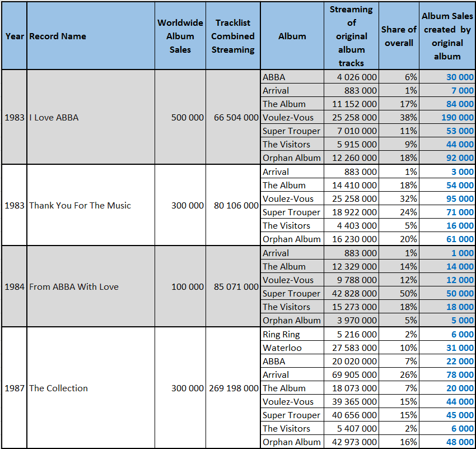This screenshot has width=476, height=449.
Task: Click the "Worldwide Album Sales" header
Action: 180,36
